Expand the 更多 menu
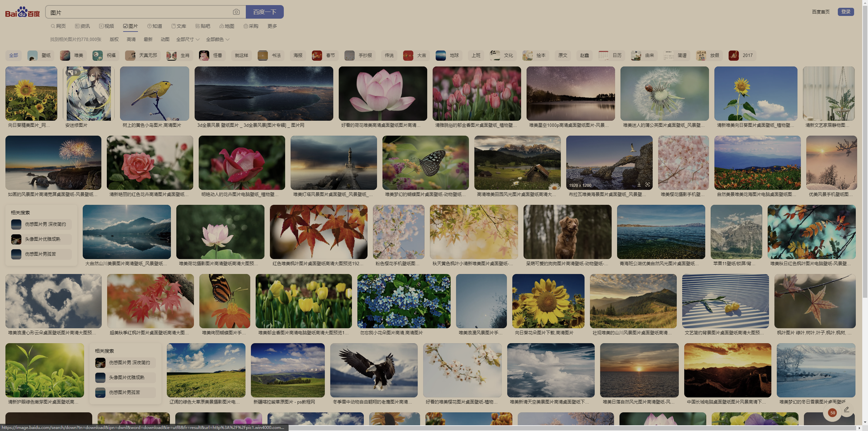Viewport: 868px width, 431px height. click(272, 26)
